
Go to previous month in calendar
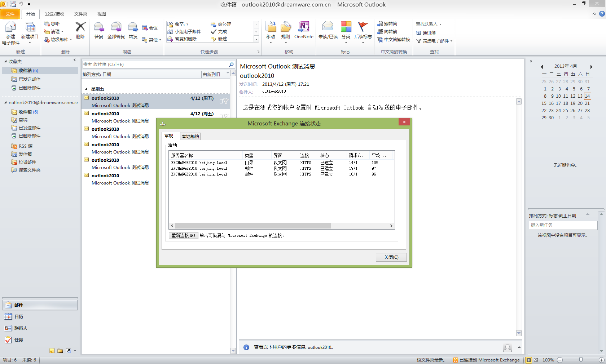[x=542, y=67]
